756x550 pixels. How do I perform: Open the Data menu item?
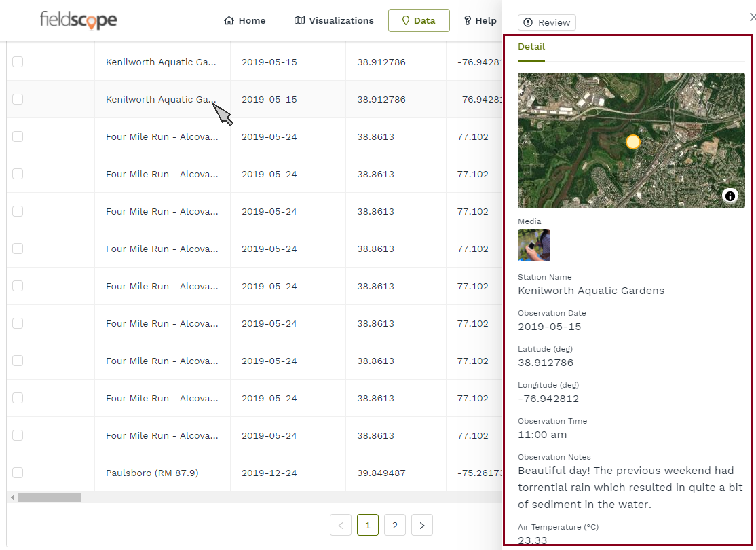(x=419, y=20)
